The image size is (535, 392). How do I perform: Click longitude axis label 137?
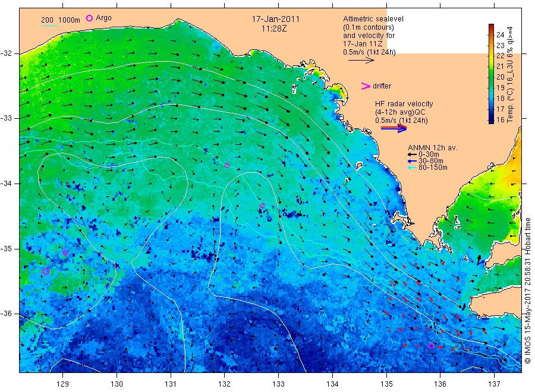tap(494, 384)
